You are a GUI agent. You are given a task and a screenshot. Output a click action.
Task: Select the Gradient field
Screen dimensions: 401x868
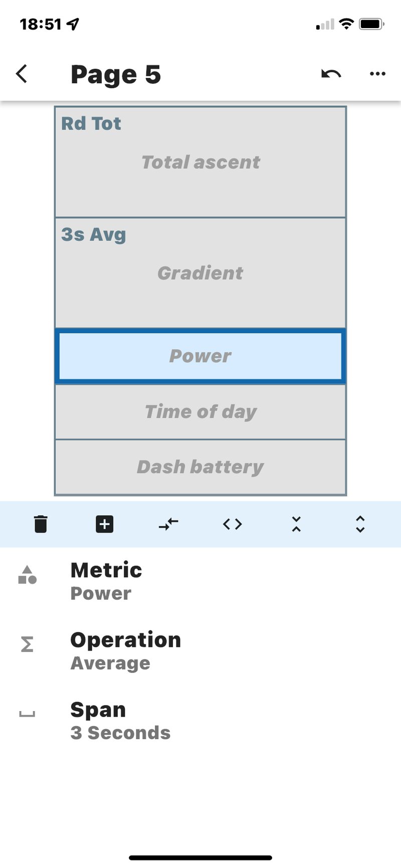pos(200,273)
